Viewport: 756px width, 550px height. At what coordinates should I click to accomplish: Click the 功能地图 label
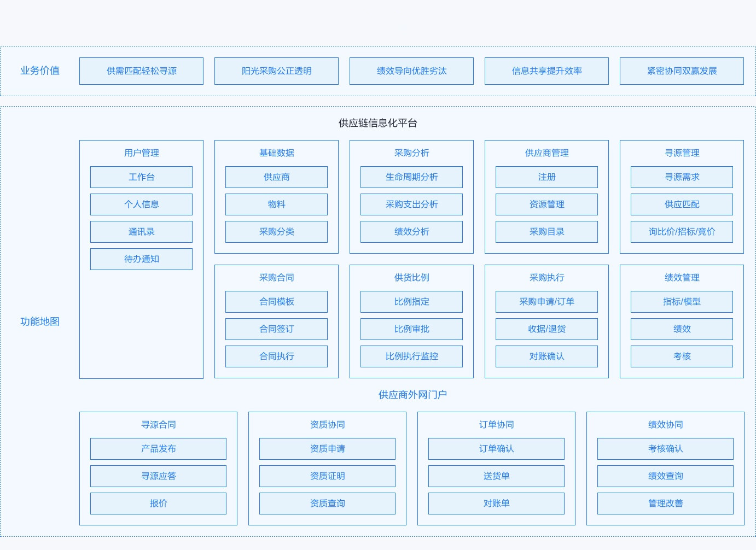[40, 321]
